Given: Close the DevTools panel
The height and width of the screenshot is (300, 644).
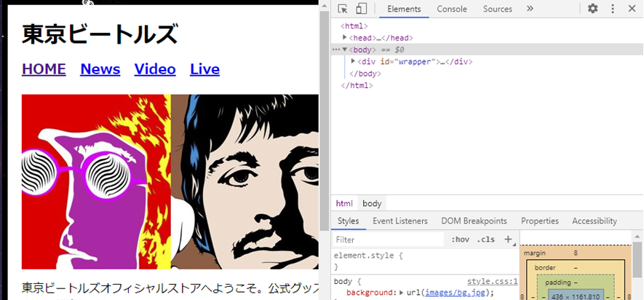Looking at the screenshot, I should pyautogui.click(x=632, y=9).
